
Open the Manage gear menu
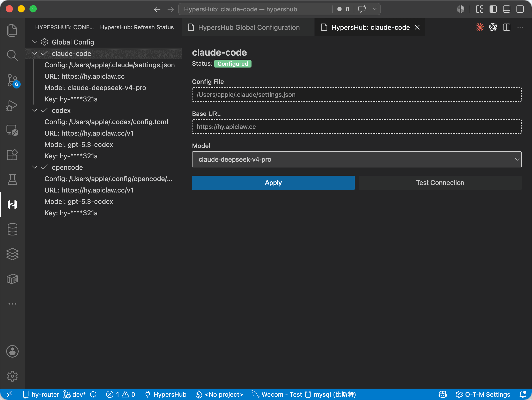pyautogui.click(x=12, y=376)
